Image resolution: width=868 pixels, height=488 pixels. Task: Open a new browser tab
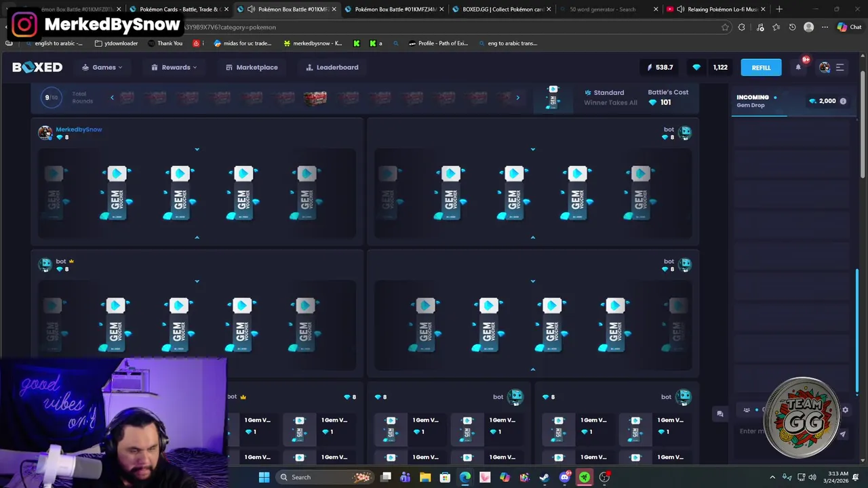tap(779, 9)
